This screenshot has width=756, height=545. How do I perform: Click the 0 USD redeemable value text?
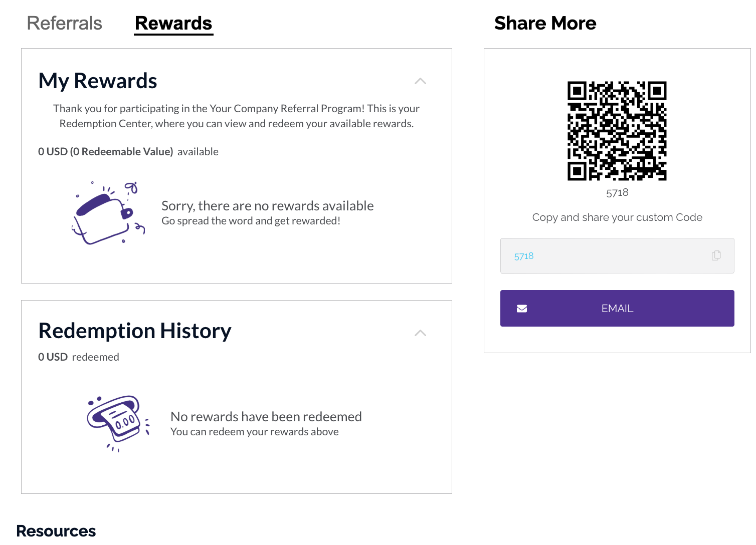pyautogui.click(x=105, y=151)
